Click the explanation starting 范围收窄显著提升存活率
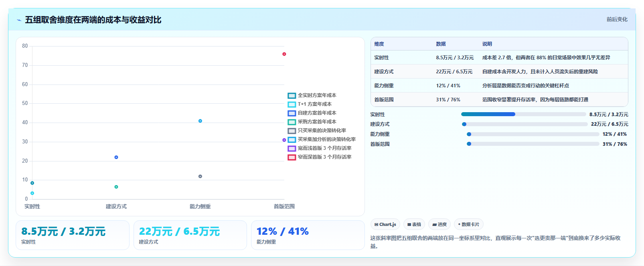 pyautogui.click(x=535, y=100)
